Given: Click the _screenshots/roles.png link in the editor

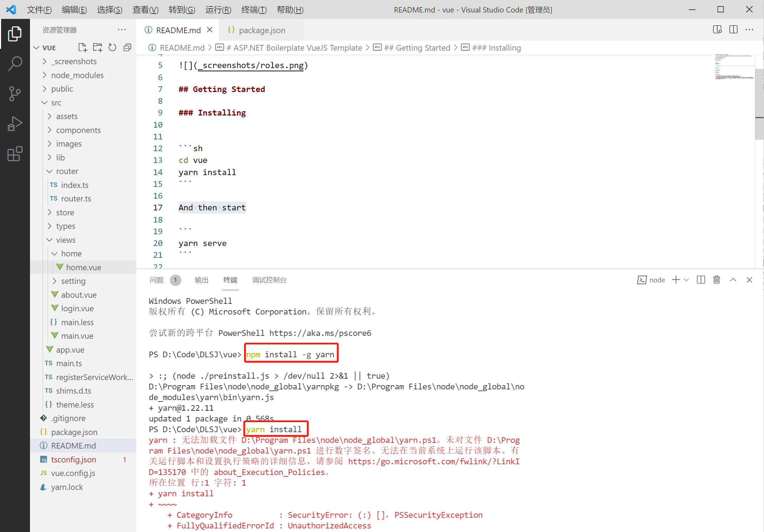Looking at the screenshot, I should point(251,66).
